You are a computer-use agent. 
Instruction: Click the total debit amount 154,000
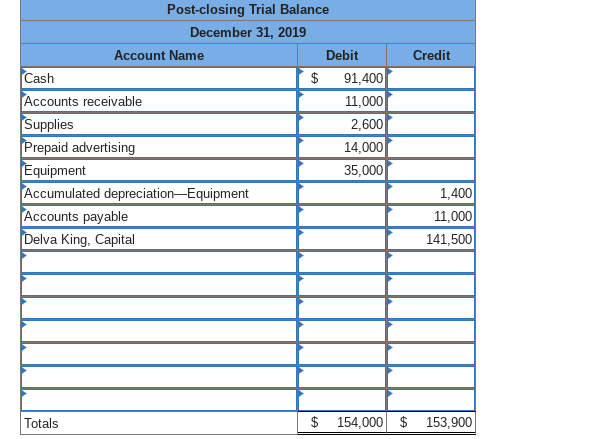coord(342,423)
